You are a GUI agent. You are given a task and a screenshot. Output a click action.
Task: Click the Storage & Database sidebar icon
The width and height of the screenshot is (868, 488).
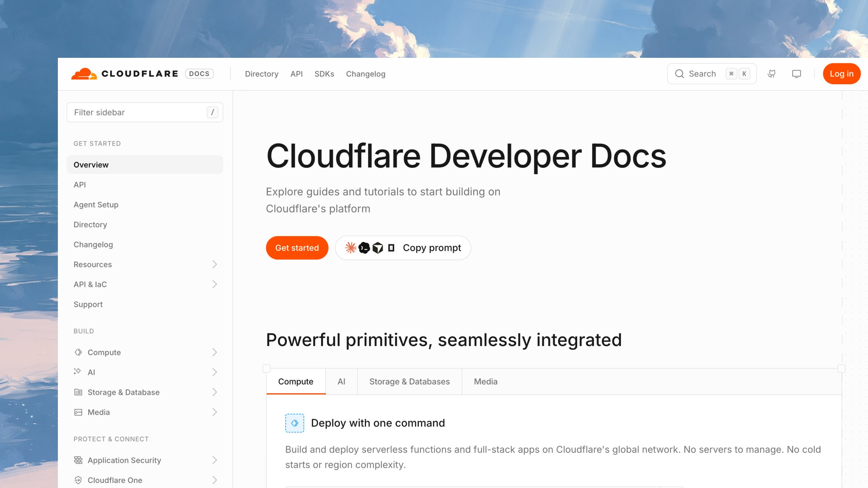(x=78, y=392)
